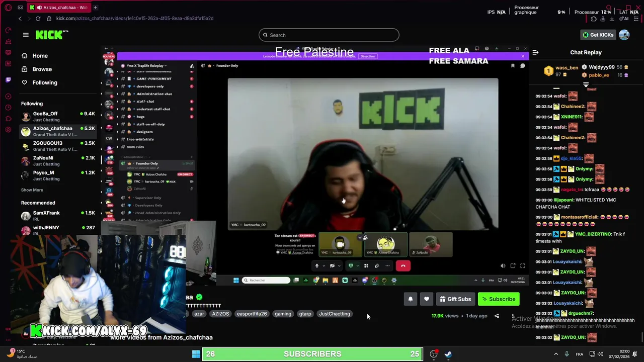Screen dimensions: 644x362
Task: Click wass_ben top gifter name
Action: pos(567,68)
